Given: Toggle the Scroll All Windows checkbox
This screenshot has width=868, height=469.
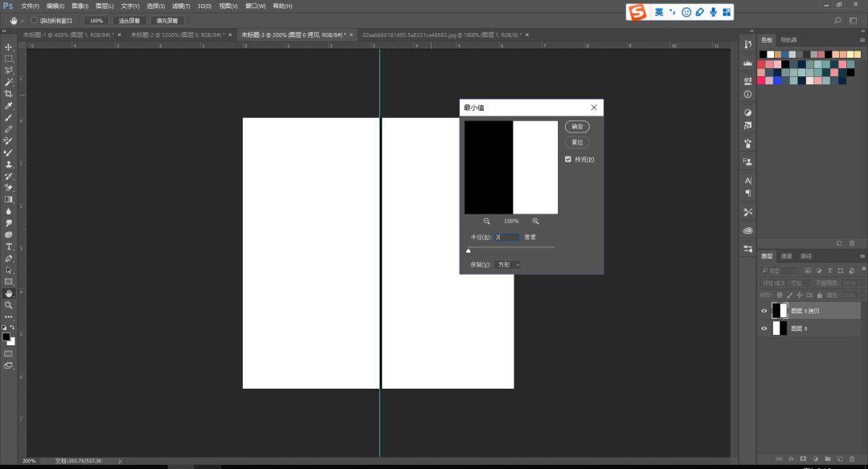Looking at the screenshot, I should [x=35, y=20].
